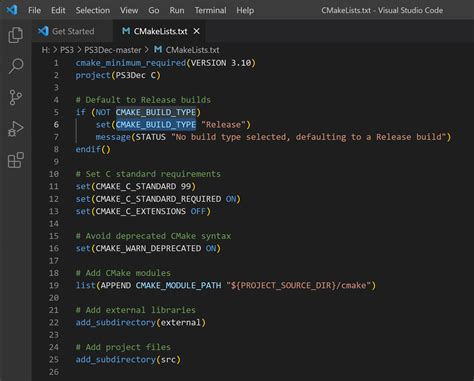
Task: Open the Selection menu
Action: point(93,10)
